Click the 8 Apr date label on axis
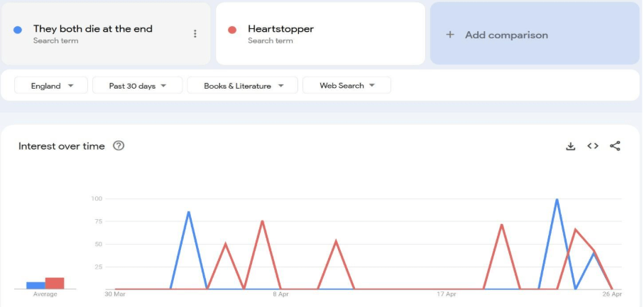 click(x=280, y=294)
